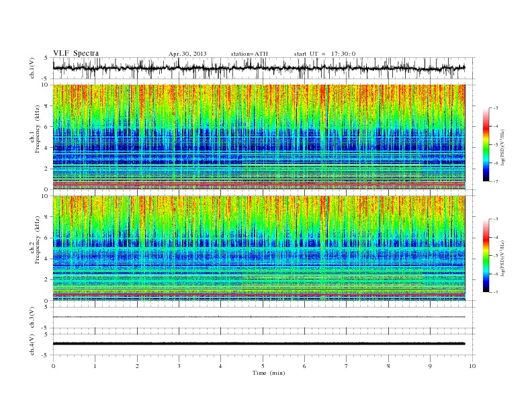Click the "ch.4(V)" axis label
The height and width of the screenshot is (411, 532).
tap(32, 345)
